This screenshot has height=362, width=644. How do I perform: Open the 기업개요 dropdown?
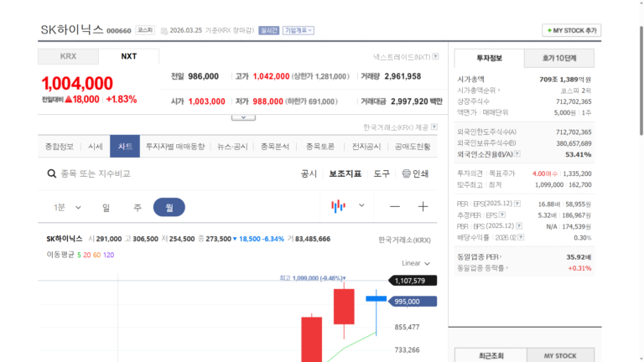[299, 30]
